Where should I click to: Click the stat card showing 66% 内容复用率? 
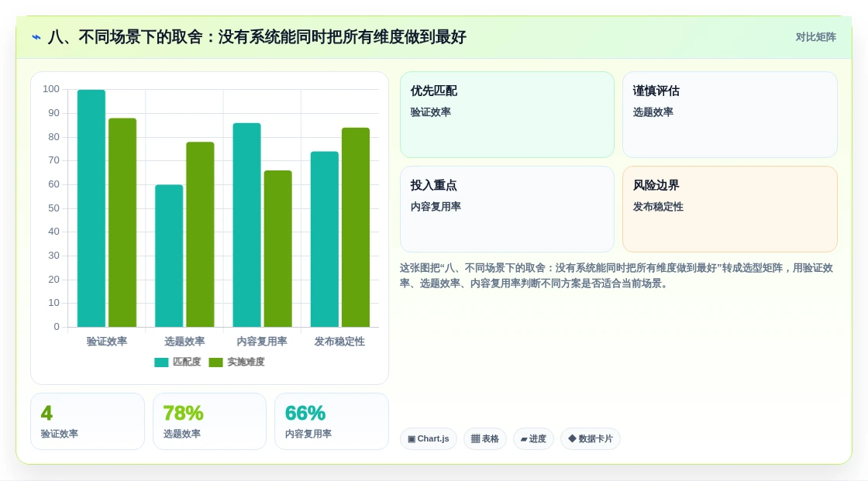pos(332,422)
